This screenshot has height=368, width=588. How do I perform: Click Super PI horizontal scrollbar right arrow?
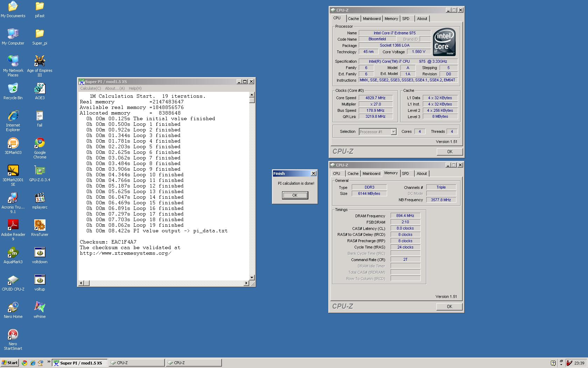246,283
